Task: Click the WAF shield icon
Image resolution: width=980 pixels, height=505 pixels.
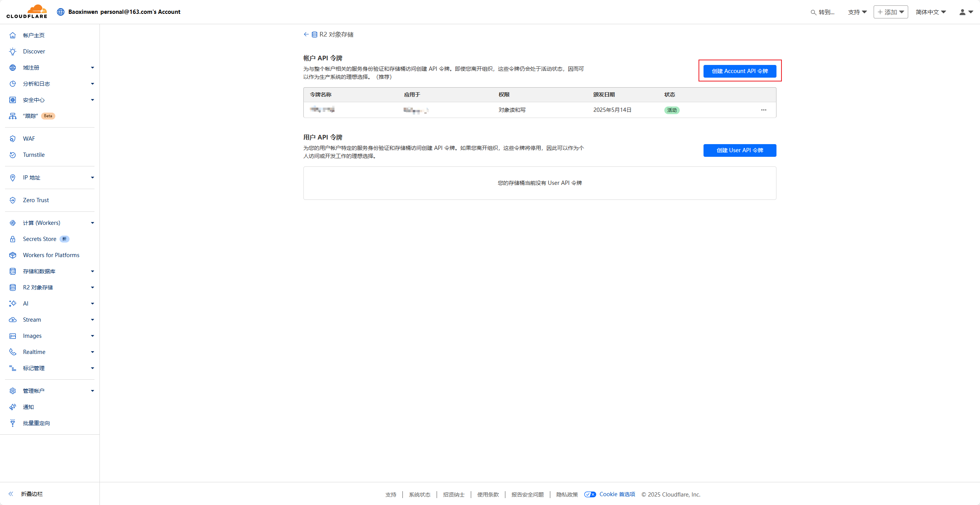Action: (13, 139)
